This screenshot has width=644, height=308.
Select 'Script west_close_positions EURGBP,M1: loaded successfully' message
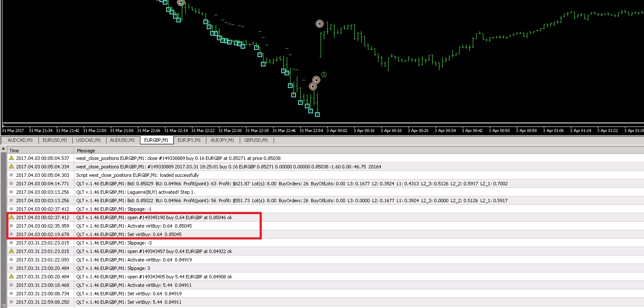[137, 175]
